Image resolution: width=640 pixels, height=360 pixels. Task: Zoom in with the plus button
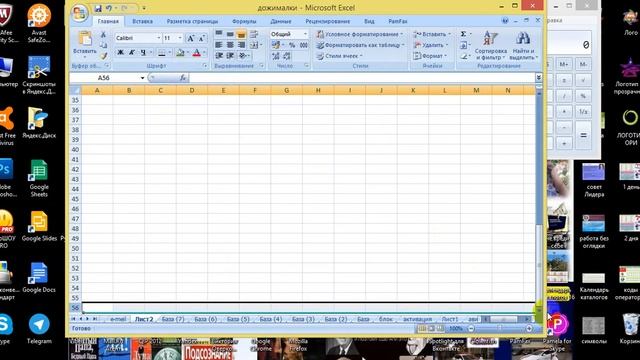pyautogui.click(x=529, y=329)
